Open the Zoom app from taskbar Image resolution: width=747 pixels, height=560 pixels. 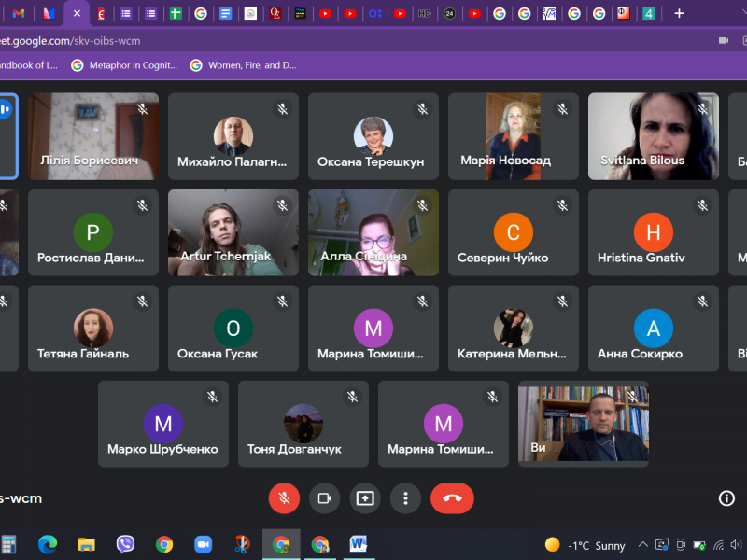[203, 544]
